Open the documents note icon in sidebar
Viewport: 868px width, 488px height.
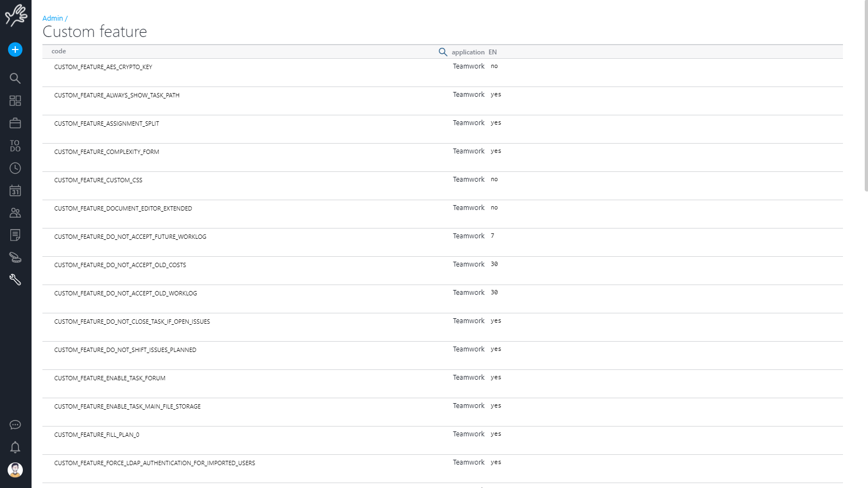coord(15,235)
